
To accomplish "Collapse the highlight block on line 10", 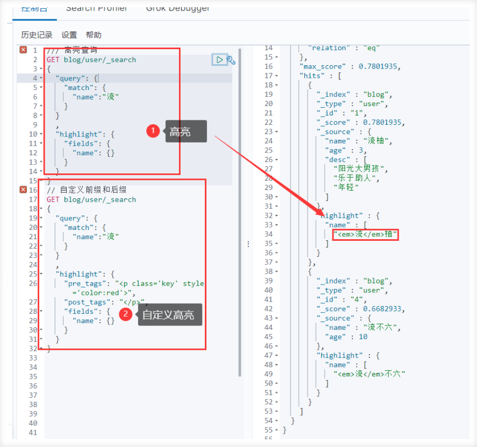I will tap(41, 134).
